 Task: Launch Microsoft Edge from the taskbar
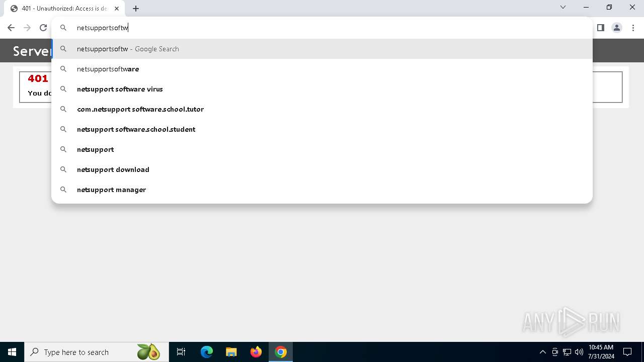[x=207, y=352]
